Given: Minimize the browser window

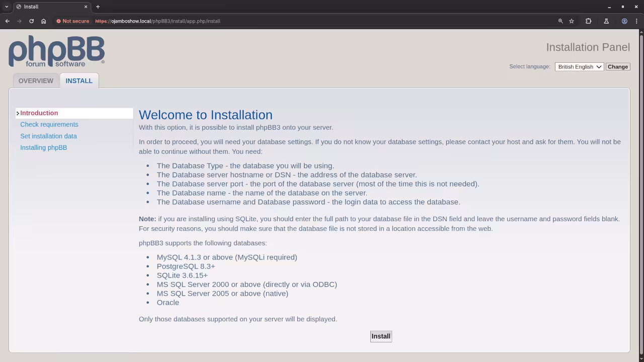Looking at the screenshot, I should pos(609,7).
